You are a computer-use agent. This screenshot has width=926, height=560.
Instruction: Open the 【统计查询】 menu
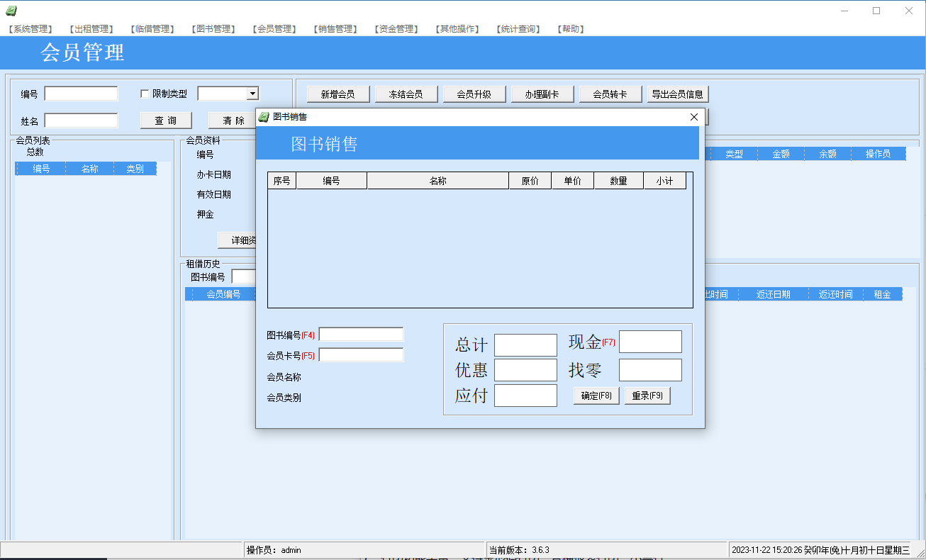518,29
